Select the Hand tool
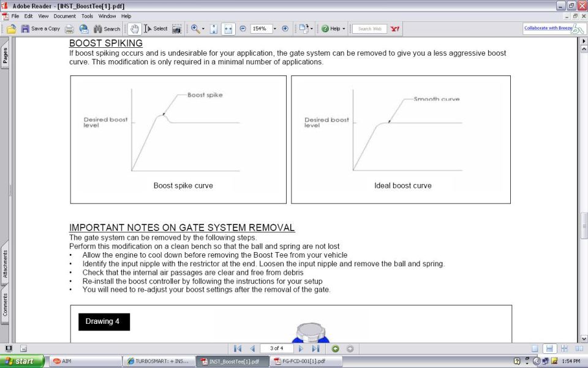 (134, 29)
